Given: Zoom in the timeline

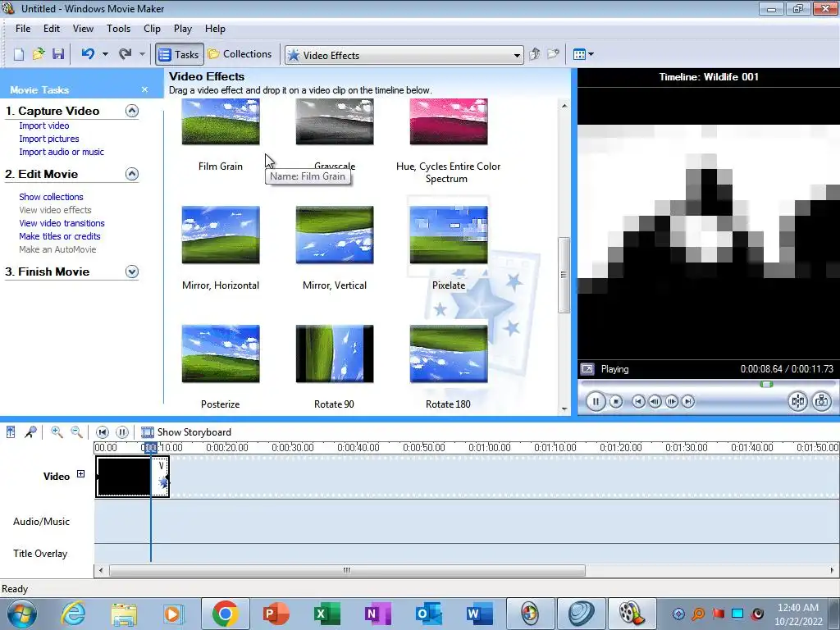Looking at the screenshot, I should [57, 431].
